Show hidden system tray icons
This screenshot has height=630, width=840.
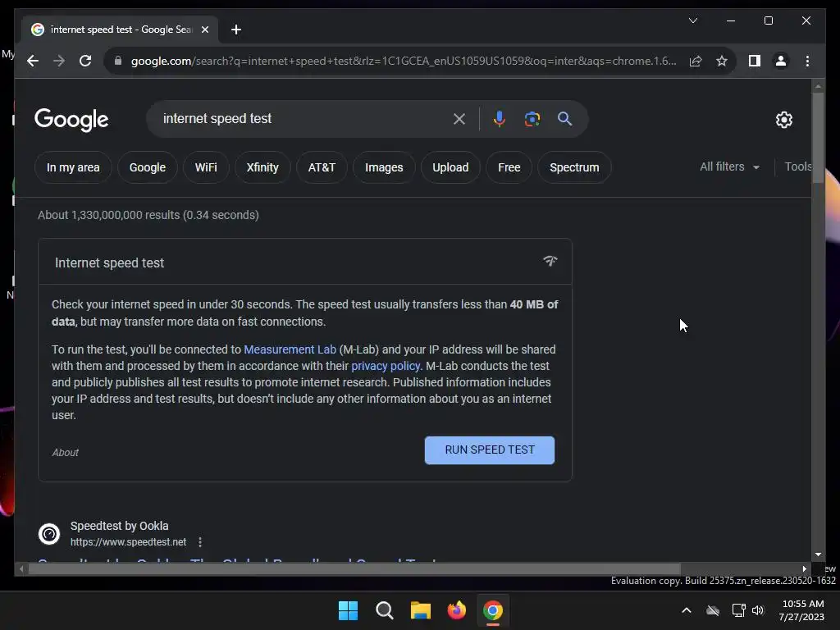coord(687,610)
